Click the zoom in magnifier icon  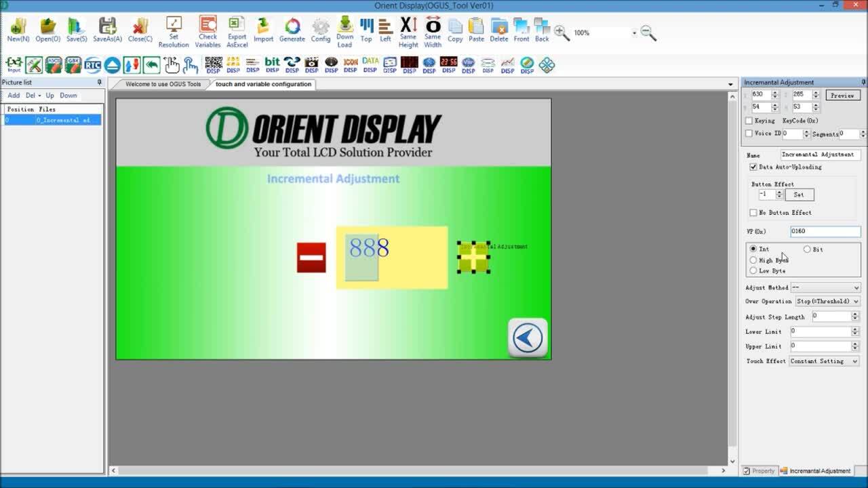click(561, 33)
